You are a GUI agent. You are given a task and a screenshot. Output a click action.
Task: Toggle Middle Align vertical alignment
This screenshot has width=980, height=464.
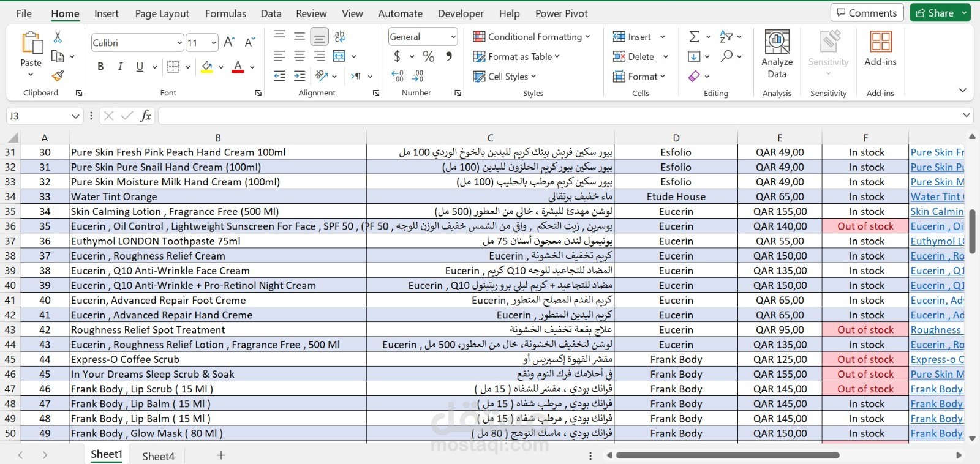click(300, 36)
